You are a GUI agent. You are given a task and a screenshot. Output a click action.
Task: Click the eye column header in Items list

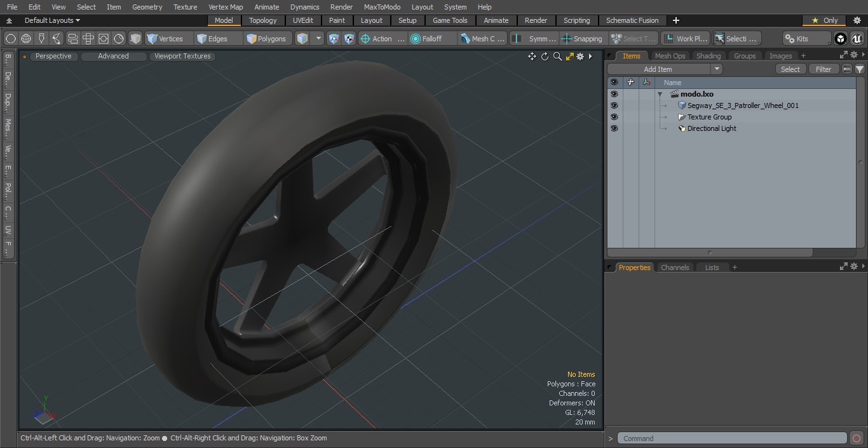click(614, 83)
